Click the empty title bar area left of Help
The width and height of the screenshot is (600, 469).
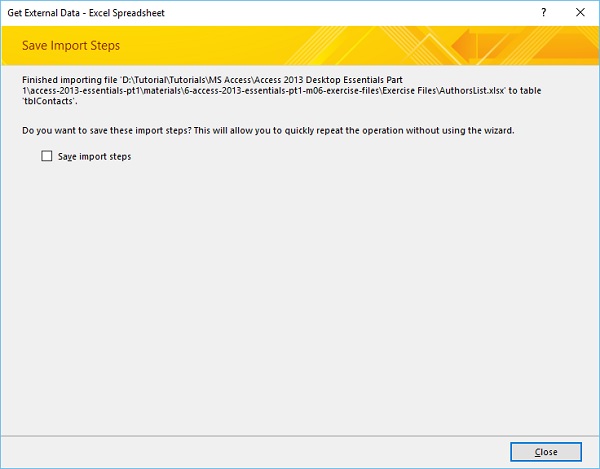tap(350, 14)
